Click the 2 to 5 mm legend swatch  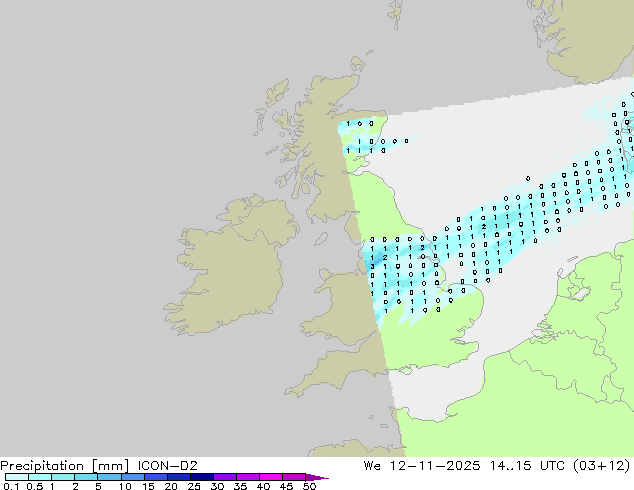point(86,477)
